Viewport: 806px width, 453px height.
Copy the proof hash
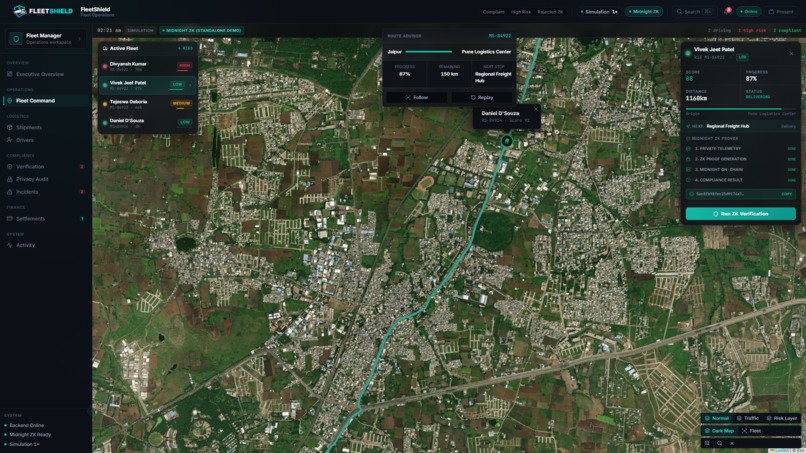pos(786,194)
